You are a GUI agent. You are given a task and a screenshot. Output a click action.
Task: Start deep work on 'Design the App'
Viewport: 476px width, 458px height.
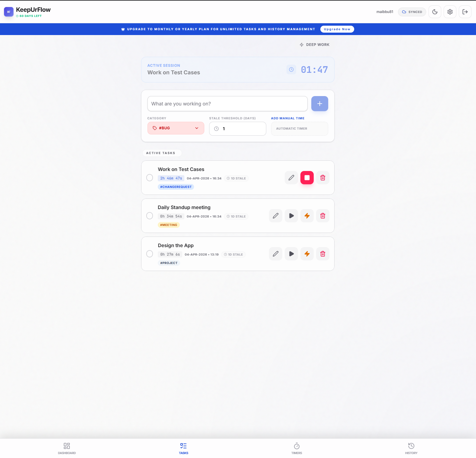pos(307,254)
